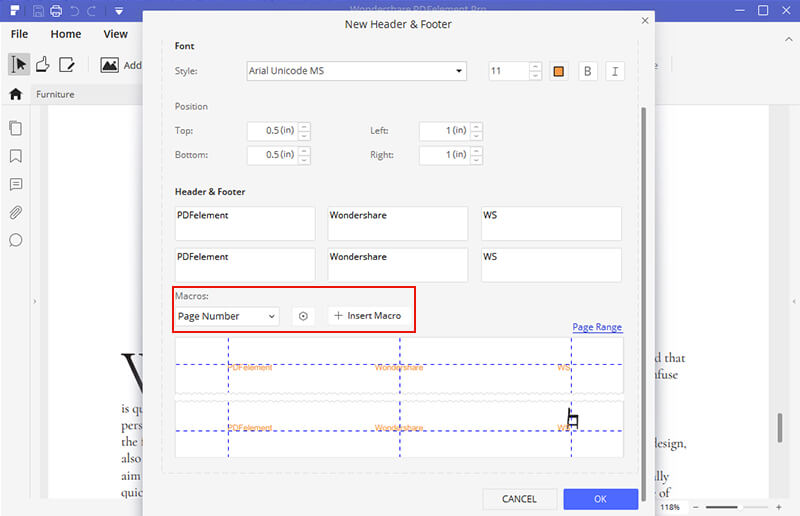The image size is (800, 516).
Task: Expand the right panel arrow
Action: [794, 302]
